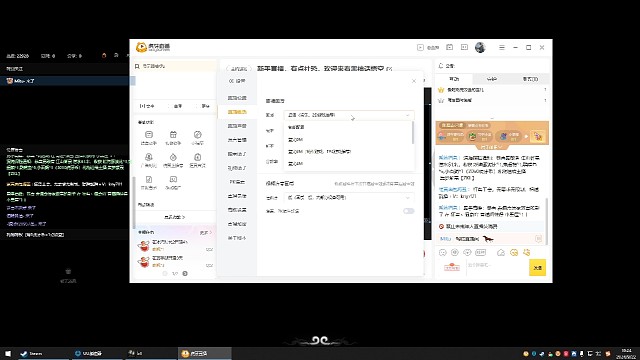The width and height of the screenshot is (640, 360).
Task: Click the small icon right of the Mitu chat line
Action: (x=538, y=239)
